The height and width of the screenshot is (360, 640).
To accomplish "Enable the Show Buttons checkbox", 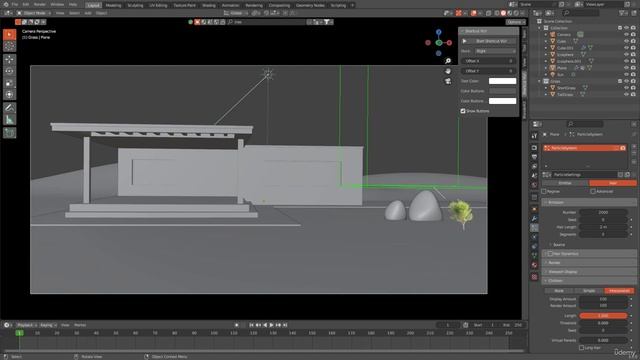I will point(463,111).
